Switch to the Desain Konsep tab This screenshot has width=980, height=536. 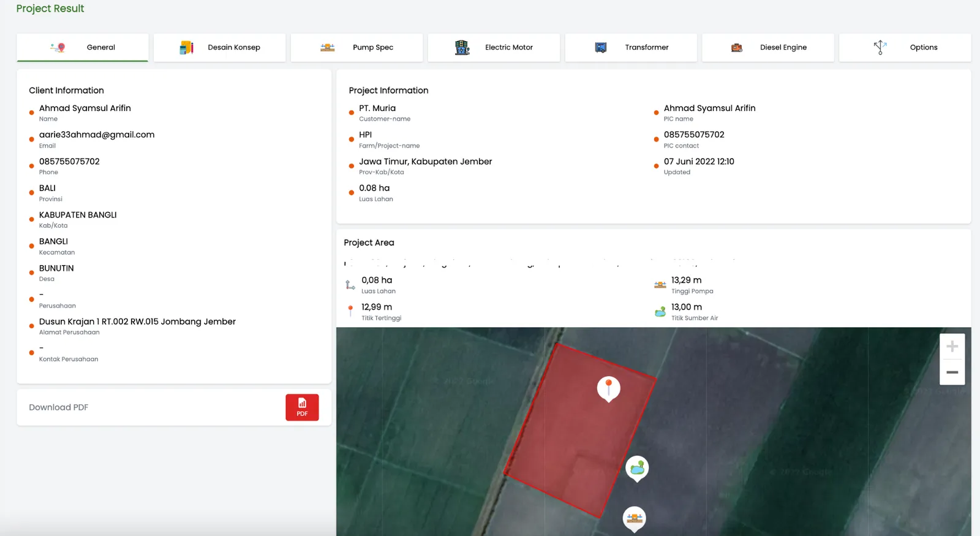coord(219,47)
